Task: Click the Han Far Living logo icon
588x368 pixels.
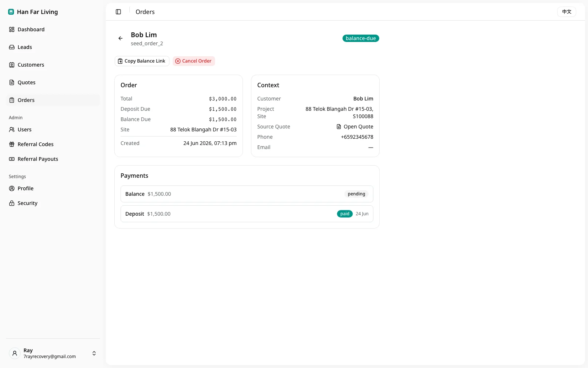Action: click(x=11, y=12)
